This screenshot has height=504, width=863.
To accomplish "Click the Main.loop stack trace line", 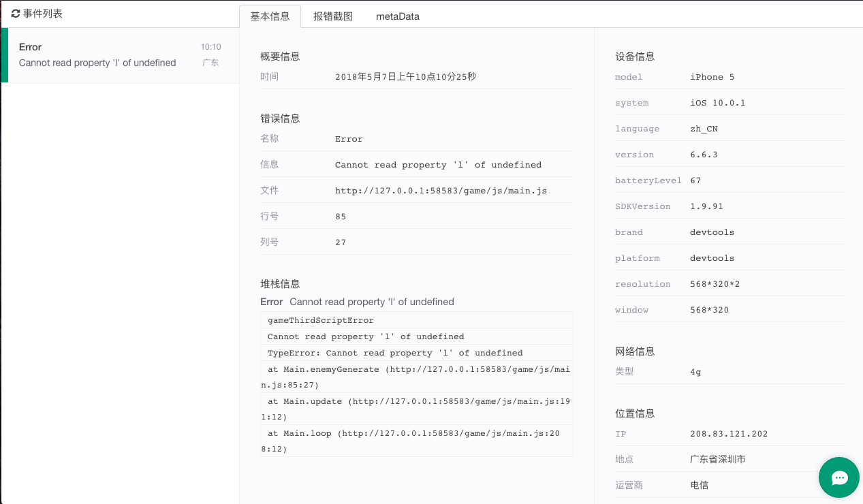I will pos(416,441).
